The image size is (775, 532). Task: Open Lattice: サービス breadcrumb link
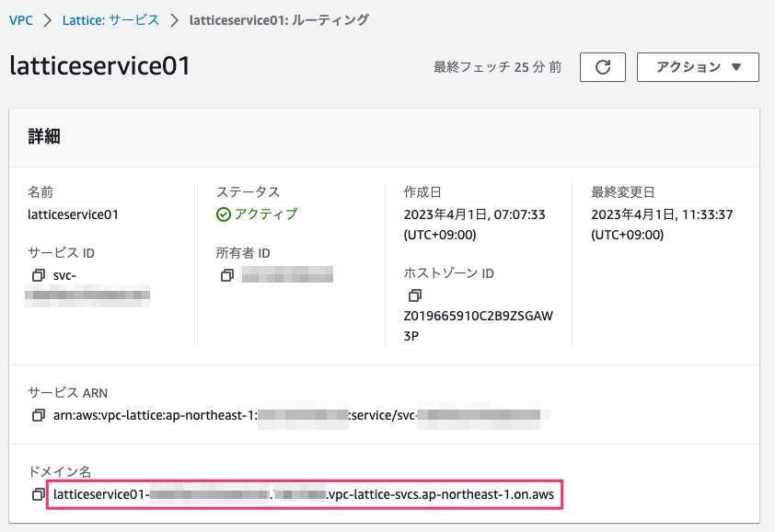(x=110, y=20)
